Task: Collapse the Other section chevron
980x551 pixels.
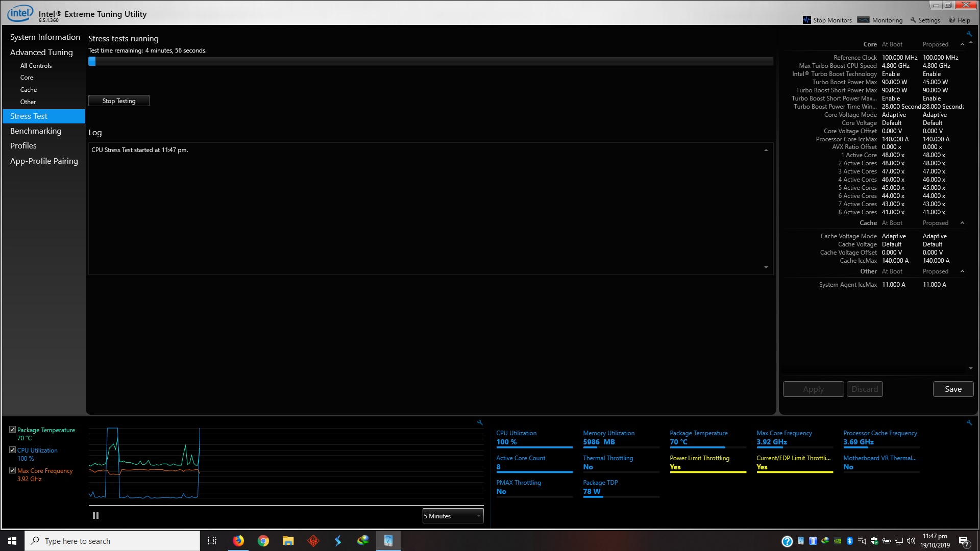Action: [962, 271]
